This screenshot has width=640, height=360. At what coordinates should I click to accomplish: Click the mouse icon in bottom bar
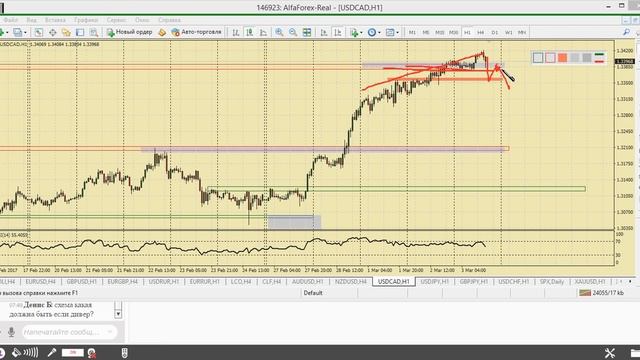pos(124,353)
